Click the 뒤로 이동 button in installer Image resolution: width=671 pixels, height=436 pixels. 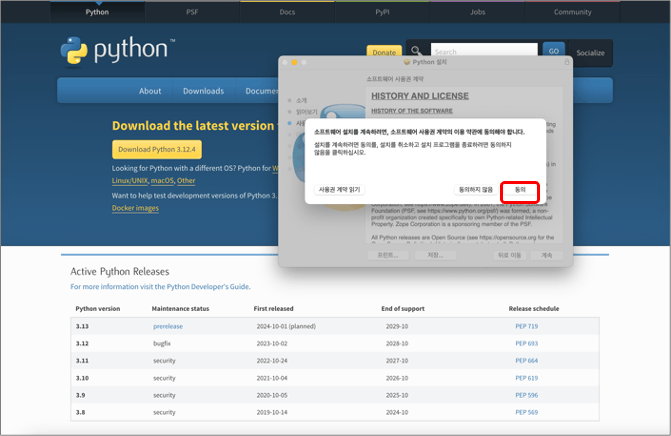510,255
